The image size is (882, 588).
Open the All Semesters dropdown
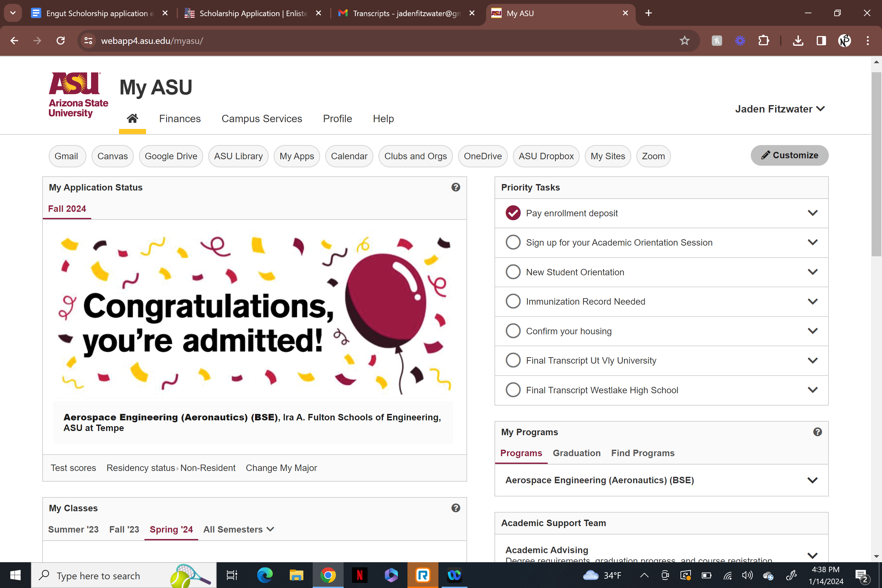coord(239,529)
